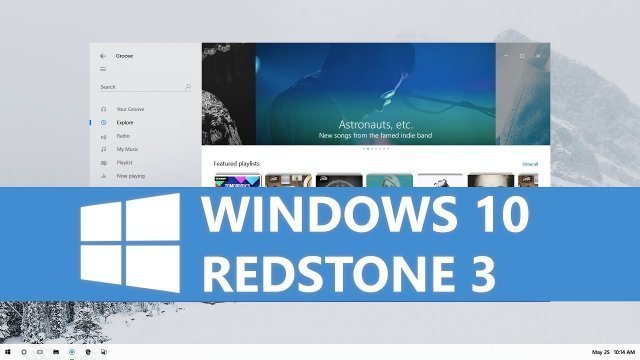Open the taskbar clock showing 10:14 AM
640x360 pixels.
tap(624, 352)
